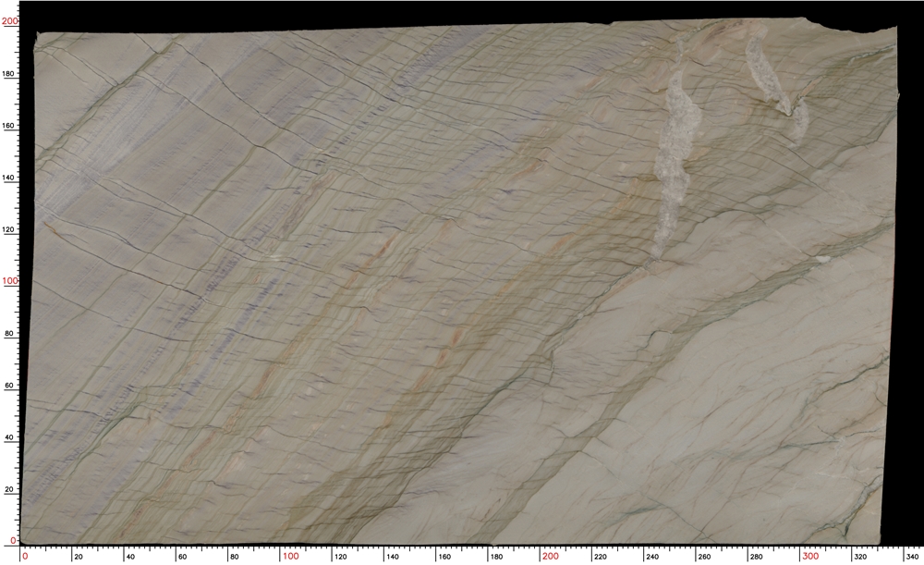
Task: Click the red 0 label on horizontal ruler
Action: [x=25, y=556]
